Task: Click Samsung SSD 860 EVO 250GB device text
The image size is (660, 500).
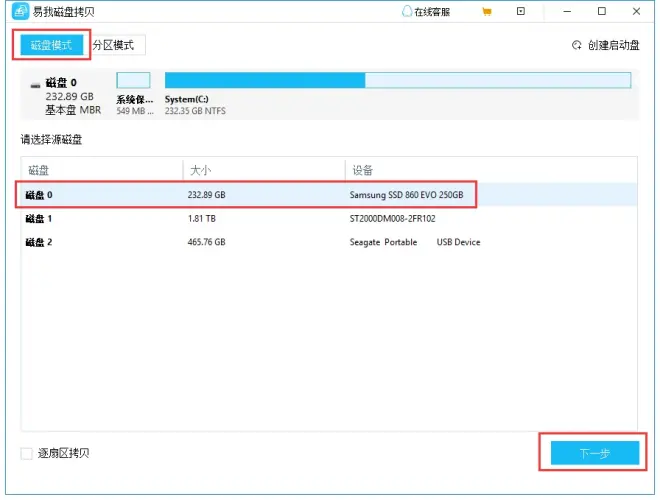Action: (x=406, y=195)
